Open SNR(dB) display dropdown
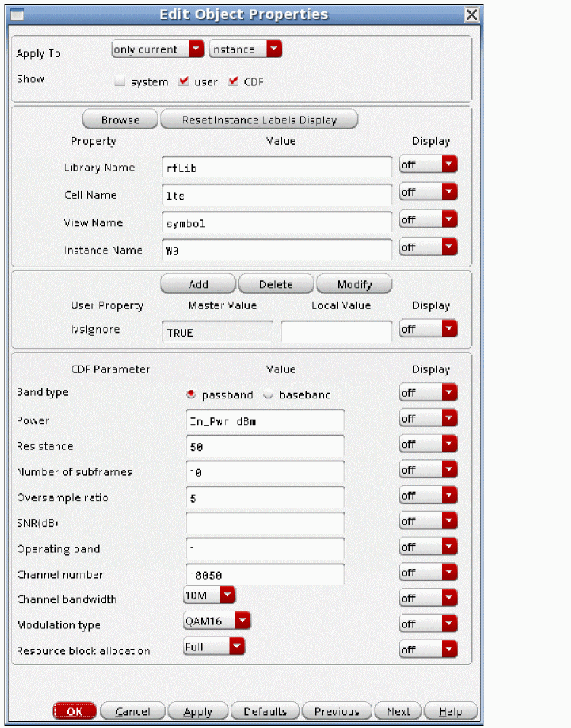The image size is (571, 728). click(428, 522)
